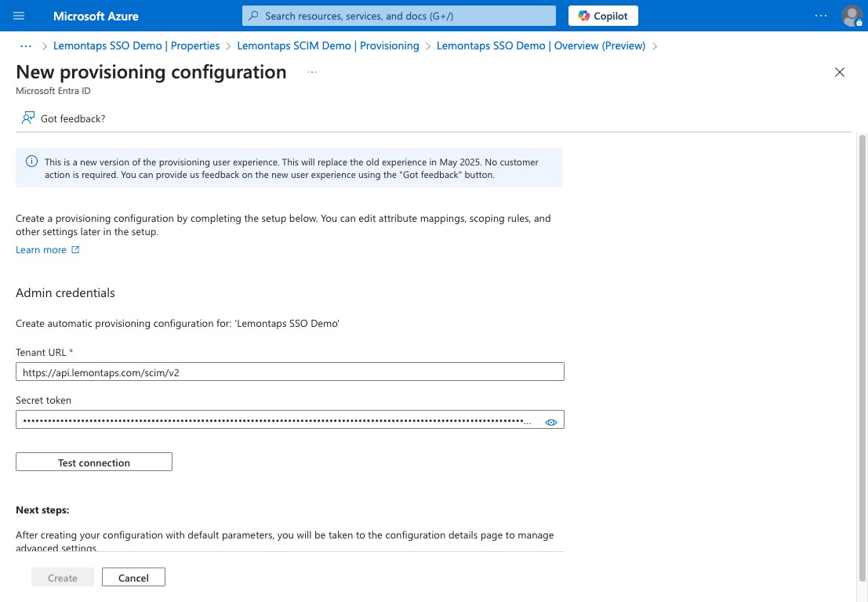Viewport: 868px width, 602px height.
Task: Click the Secret token label
Action: 43,400
